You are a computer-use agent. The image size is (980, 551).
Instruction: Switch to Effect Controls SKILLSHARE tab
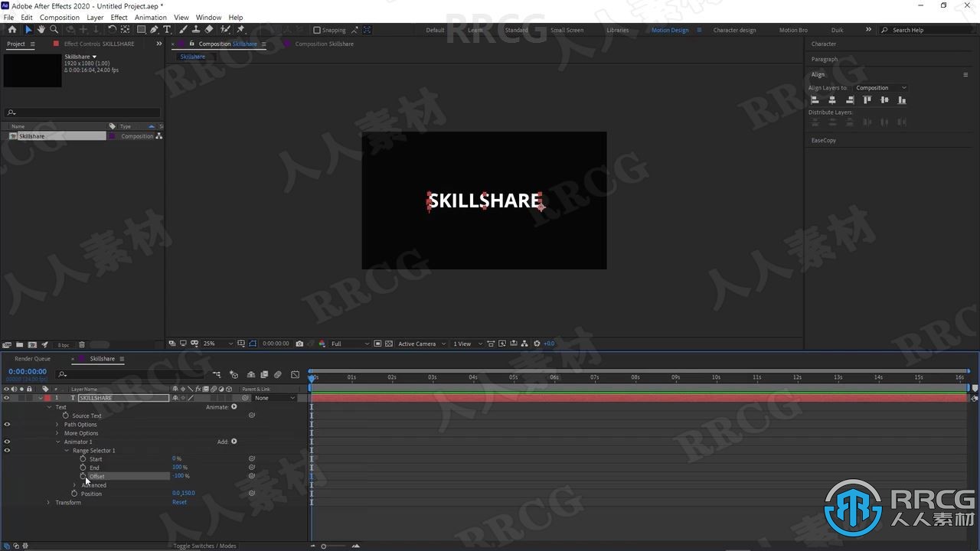(99, 44)
